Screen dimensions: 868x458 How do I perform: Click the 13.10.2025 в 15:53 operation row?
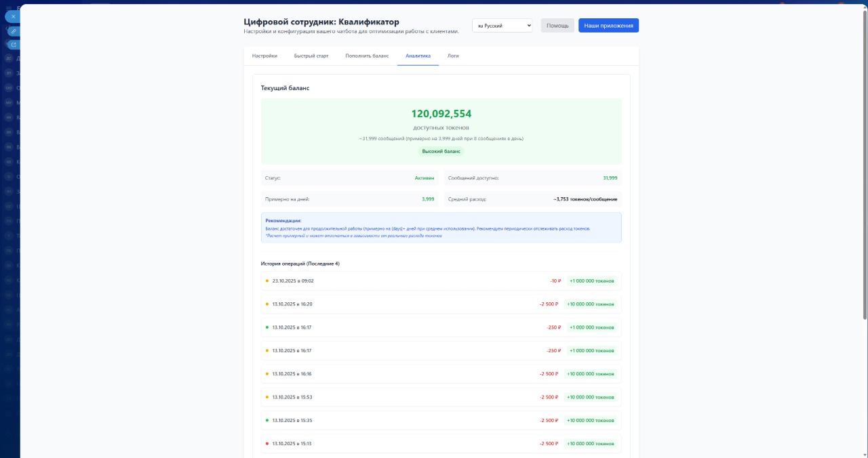(407, 397)
